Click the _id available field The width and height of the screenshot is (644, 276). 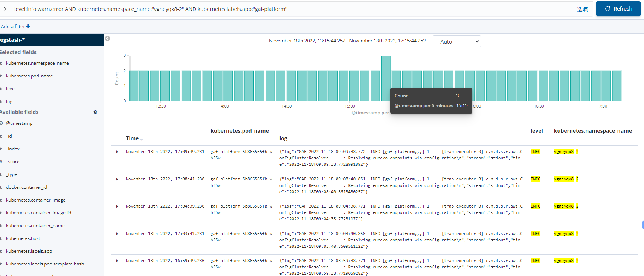pyautogui.click(x=9, y=136)
